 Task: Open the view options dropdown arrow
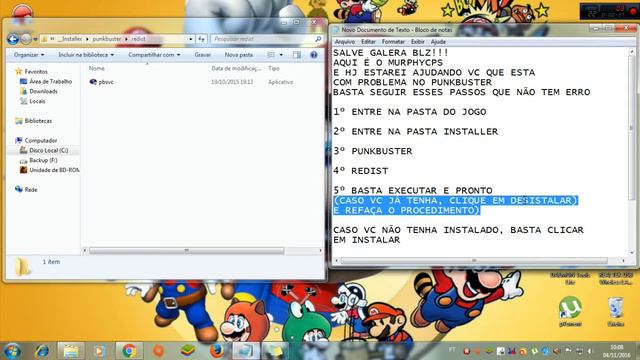coord(281,55)
